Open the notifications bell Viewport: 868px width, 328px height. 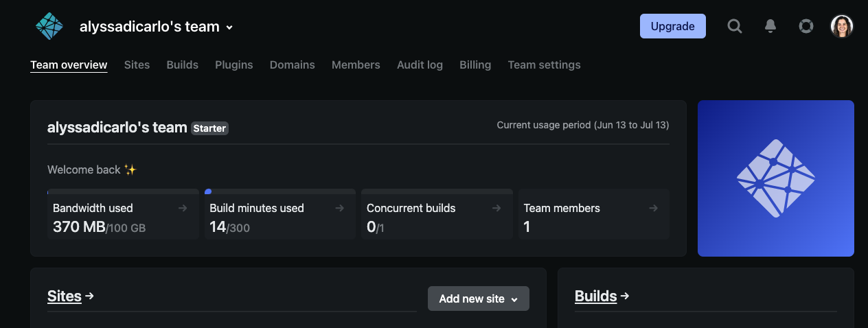tap(770, 27)
